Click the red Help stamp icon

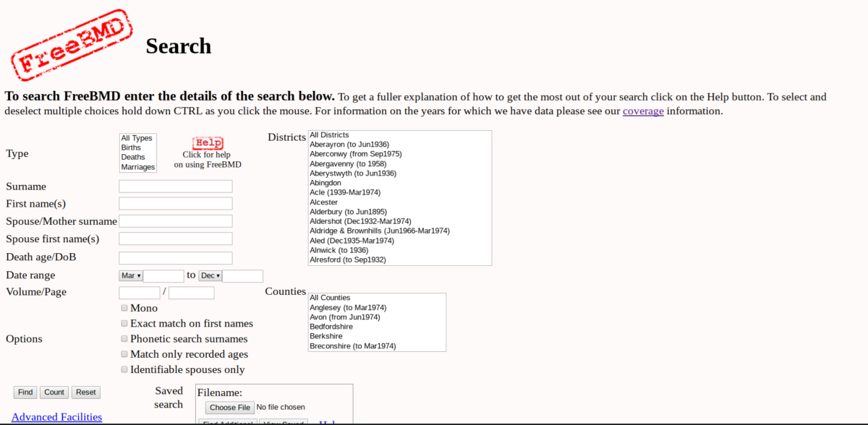click(x=208, y=142)
